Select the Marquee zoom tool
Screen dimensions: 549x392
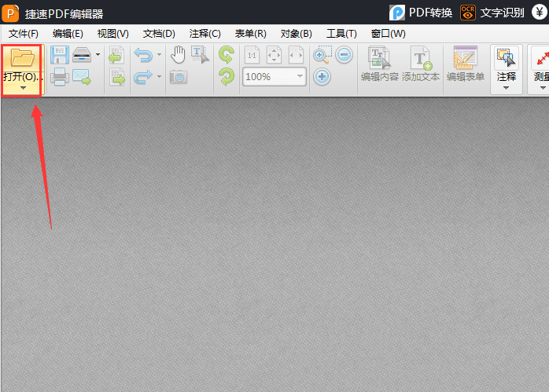[322, 55]
